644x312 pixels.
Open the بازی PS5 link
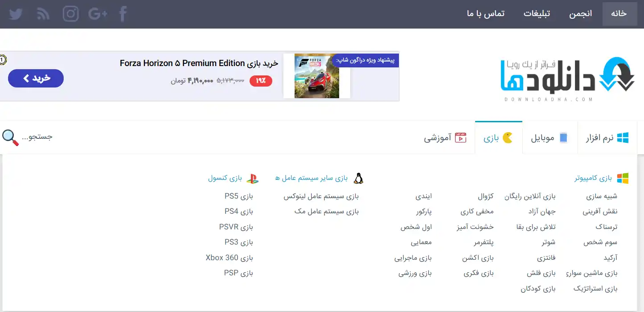point(238,196)
